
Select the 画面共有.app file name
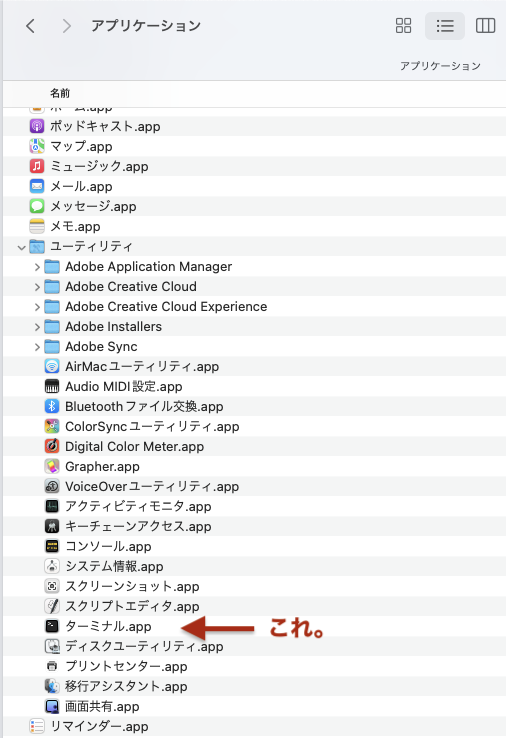(102, 706)
